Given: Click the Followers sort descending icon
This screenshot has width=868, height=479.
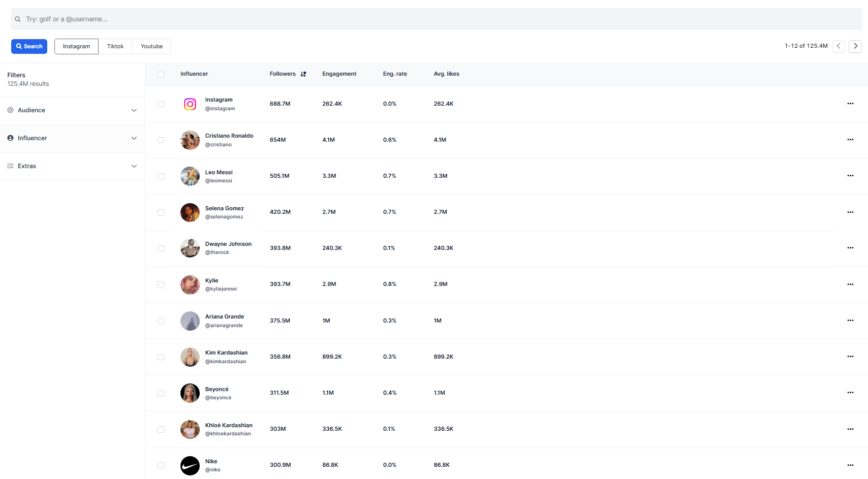Looking at the screenshot, I should (x=303, y=74).
